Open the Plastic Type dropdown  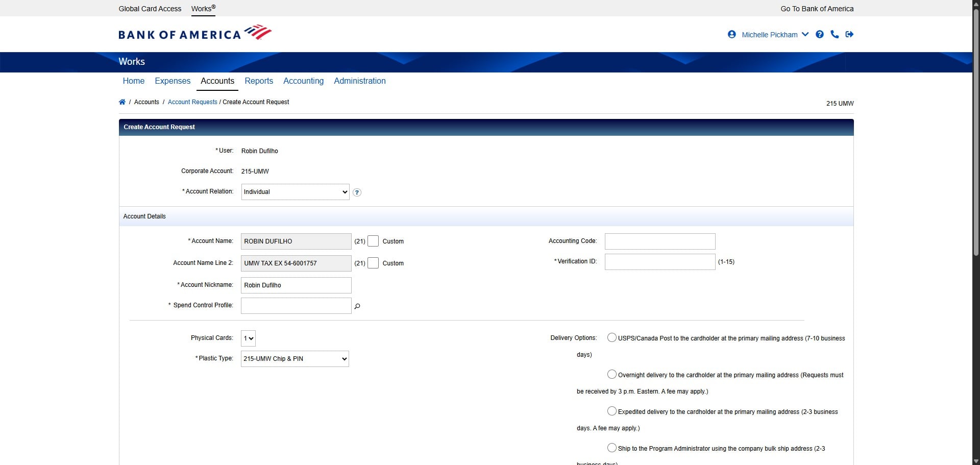coord(294,358)
